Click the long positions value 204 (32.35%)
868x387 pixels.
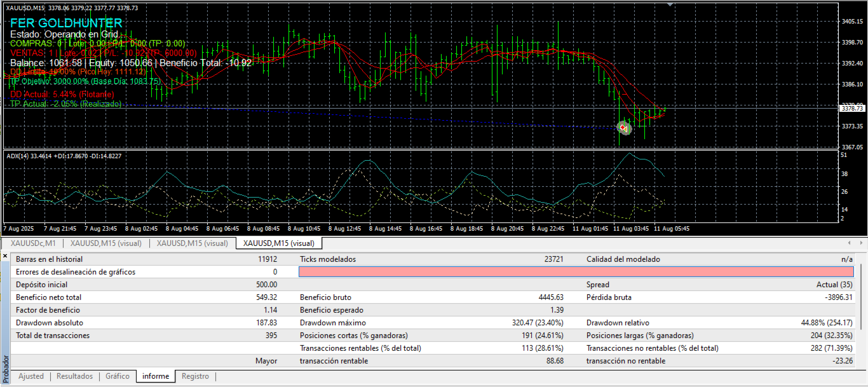pyautogui.click(x=831, y=336)
